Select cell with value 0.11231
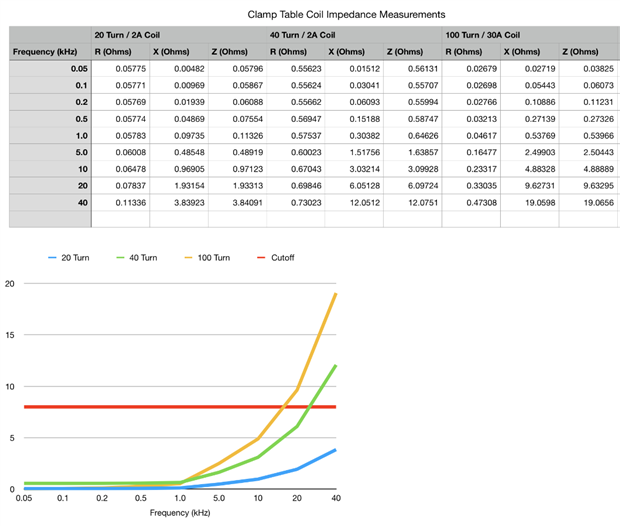Viewport: 620px width, 526px height. click(588, 102)
